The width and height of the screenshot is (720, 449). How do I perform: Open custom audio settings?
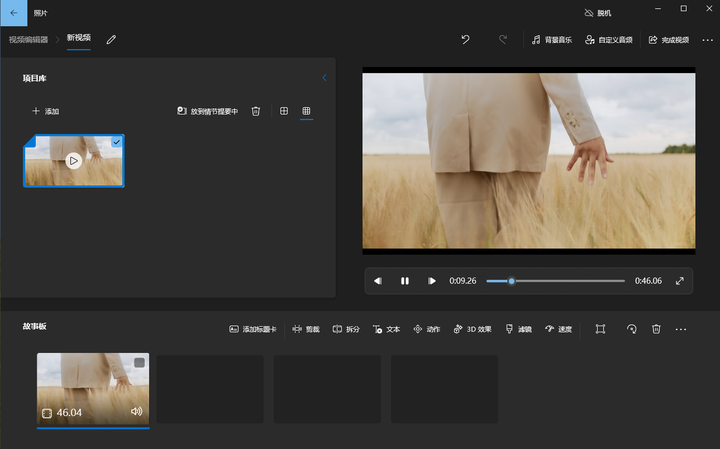pyautogui.click(x=609, y=40)
